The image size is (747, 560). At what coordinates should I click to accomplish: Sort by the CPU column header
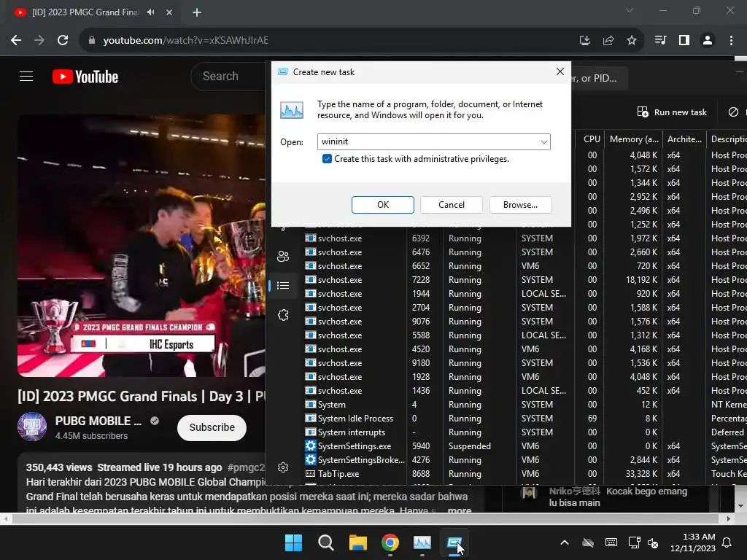click(x=592, y=139)
